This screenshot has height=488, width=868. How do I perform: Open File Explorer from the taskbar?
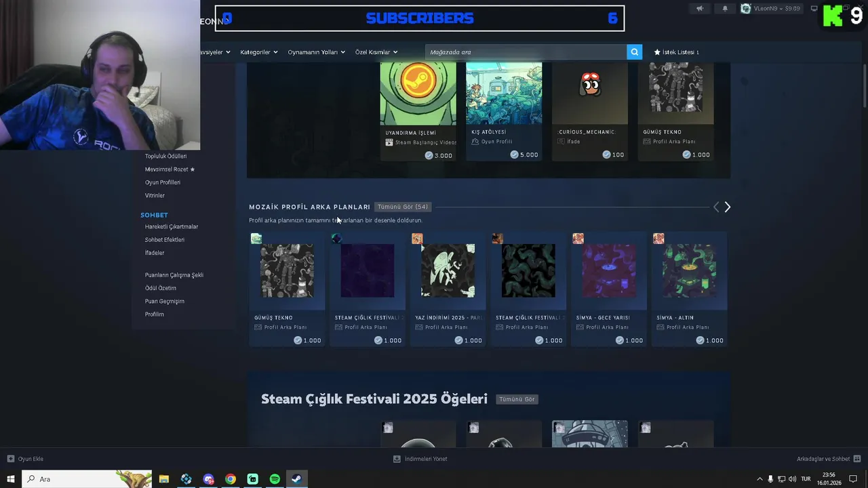tap(164, 479)
